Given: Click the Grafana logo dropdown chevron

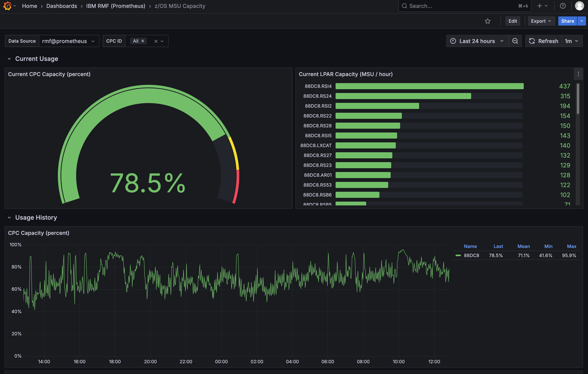Looking at the screenshot, I should pyautogui.click(x=14, y=6).
